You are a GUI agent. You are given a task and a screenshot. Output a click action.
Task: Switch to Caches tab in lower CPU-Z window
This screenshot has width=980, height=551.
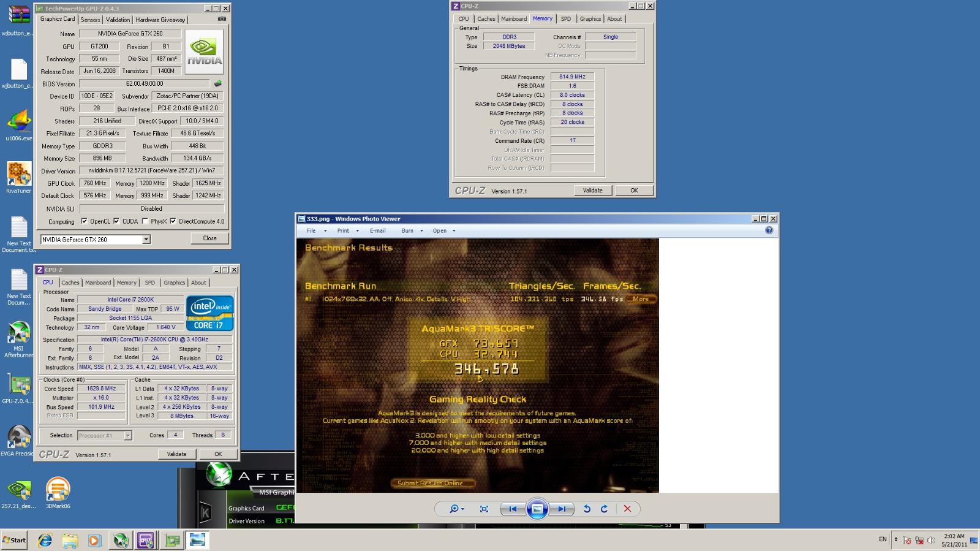pyautogui.click(x=70, y=283)
